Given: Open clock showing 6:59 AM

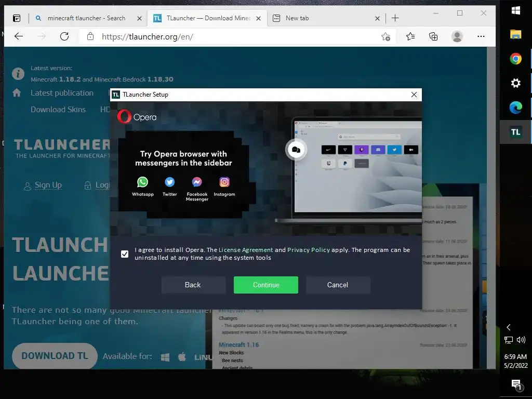Looking at the screenshot, I should coord(516,361).
